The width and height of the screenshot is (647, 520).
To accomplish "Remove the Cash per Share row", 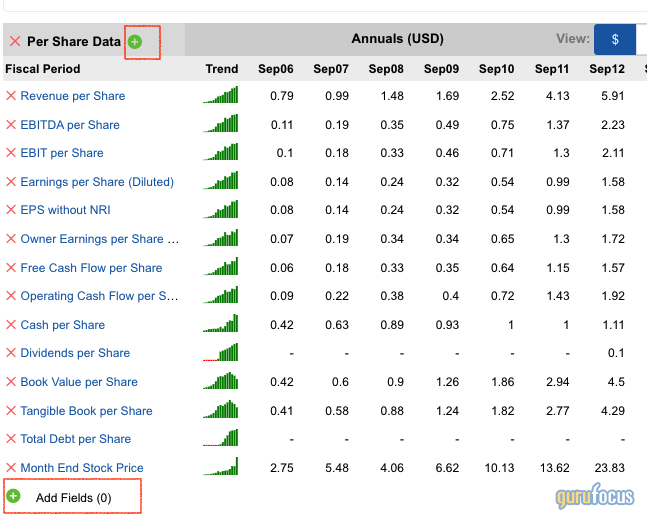I will [x=11, y=324].
